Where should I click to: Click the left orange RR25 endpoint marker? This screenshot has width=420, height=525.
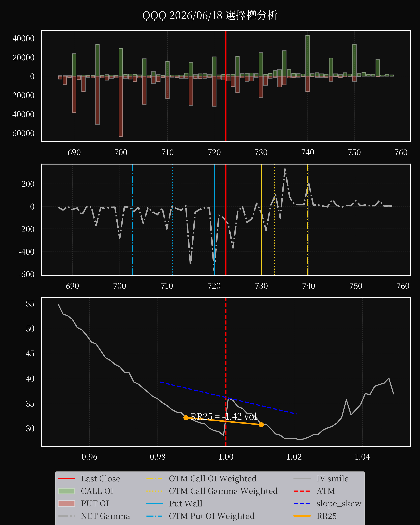pyautogui.click(x=186, y=418)
